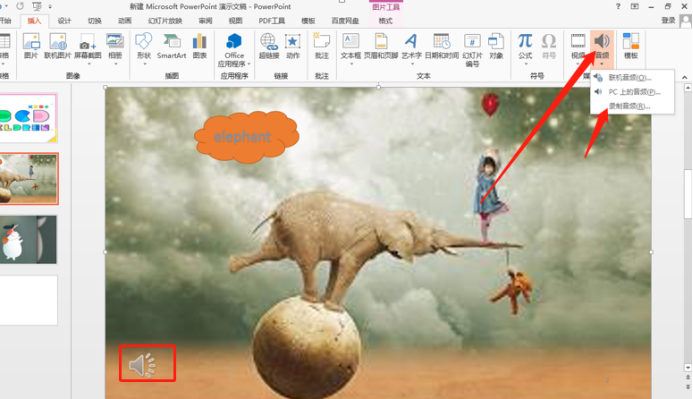The width and height of the screenshot is (693, 399).
Task: Insert online picture via 联机图片
Action: click(x=57, y=46)
